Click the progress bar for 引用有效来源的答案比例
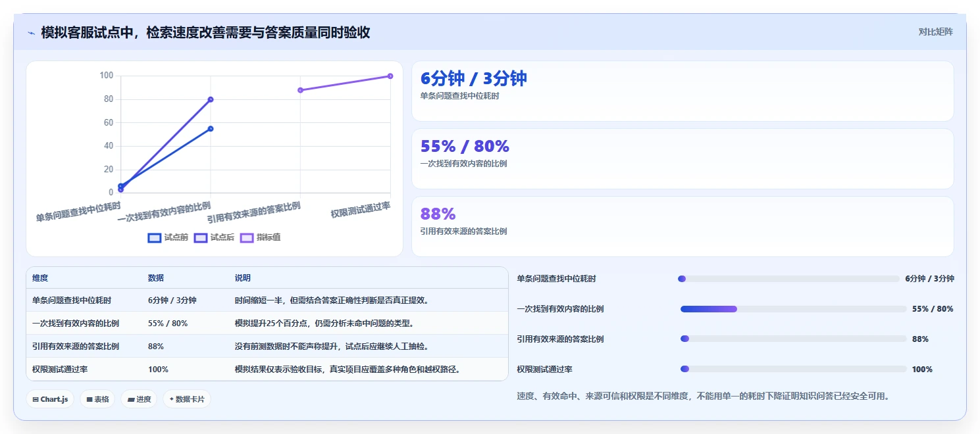Screen dimensions: 980x434 click(794, 339)
